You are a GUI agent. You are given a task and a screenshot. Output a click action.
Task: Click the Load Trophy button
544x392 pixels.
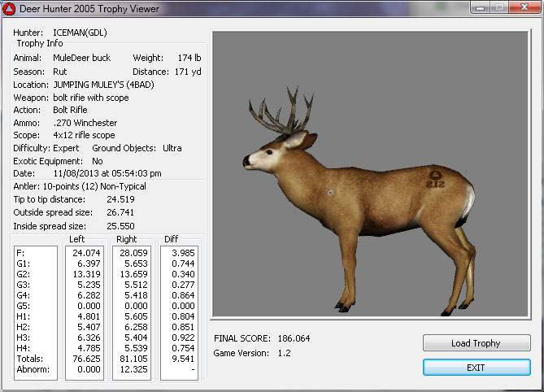[477, 343]
